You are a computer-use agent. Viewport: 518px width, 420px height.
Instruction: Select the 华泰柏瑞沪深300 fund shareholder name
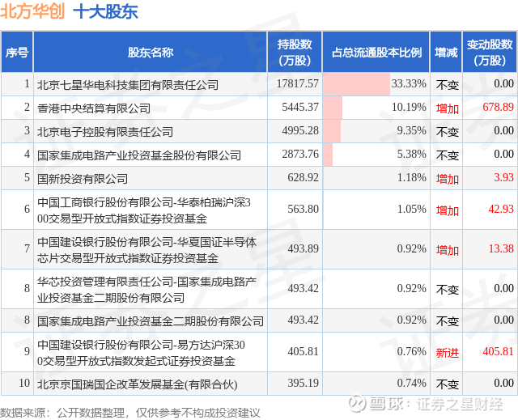click(x=144, y=210)
